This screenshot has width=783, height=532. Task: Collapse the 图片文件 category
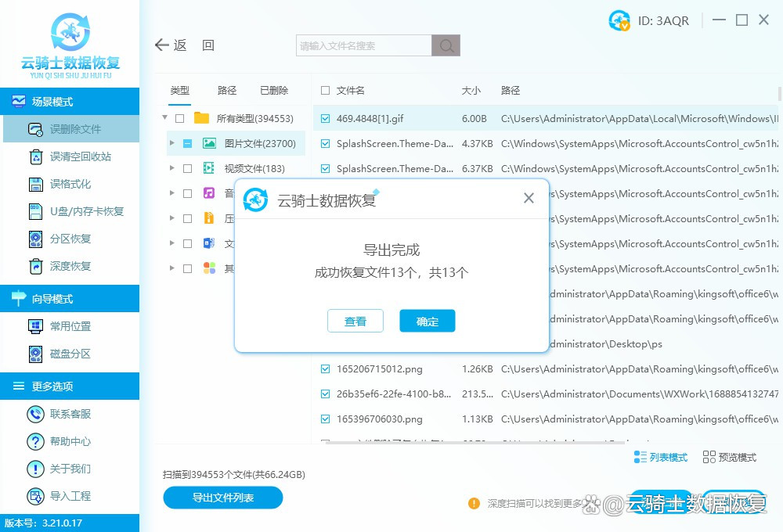pos(171,143)
